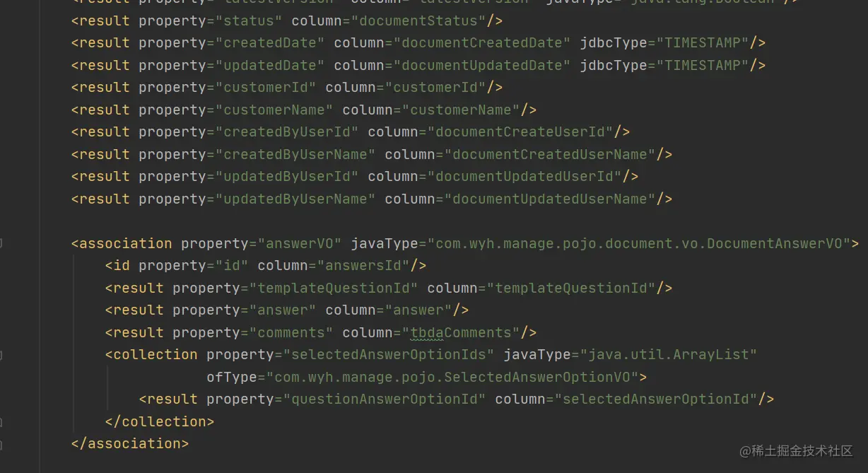Click the closing </association> tag

coord(130,444)
